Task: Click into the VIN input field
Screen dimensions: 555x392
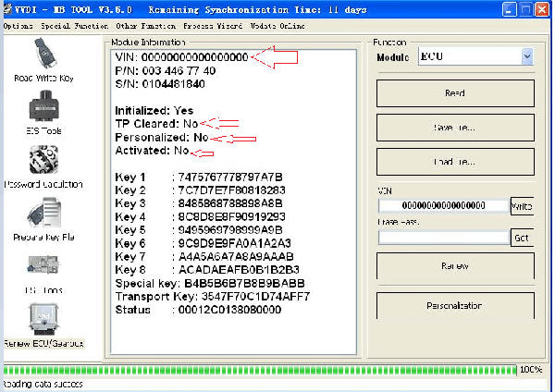Action: click(x=442, y=206)
